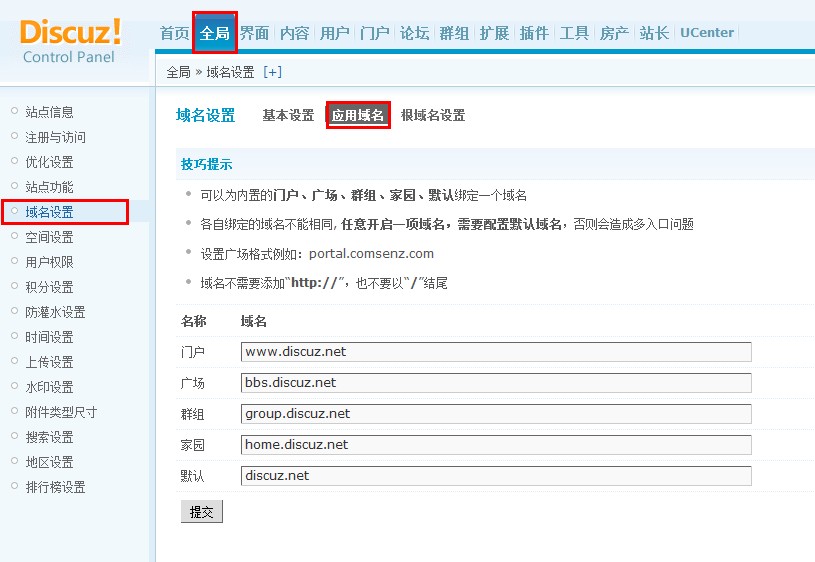
Task: Open 积分设置 sidebar item
Action: click(49, 286)
